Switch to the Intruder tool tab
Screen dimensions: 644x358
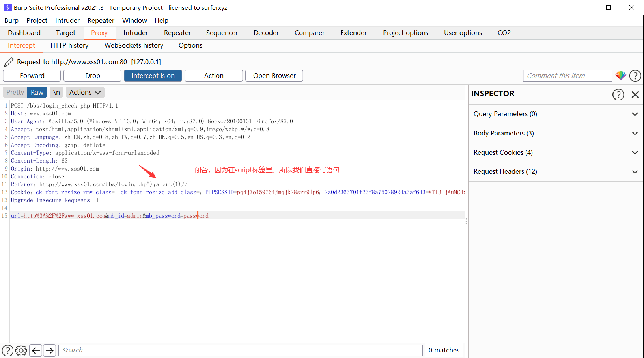(x=136, y=33)
